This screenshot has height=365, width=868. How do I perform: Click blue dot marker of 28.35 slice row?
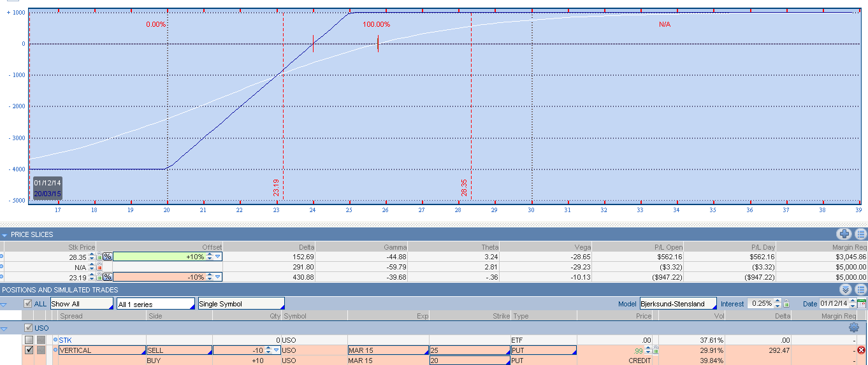coord(2,256)
